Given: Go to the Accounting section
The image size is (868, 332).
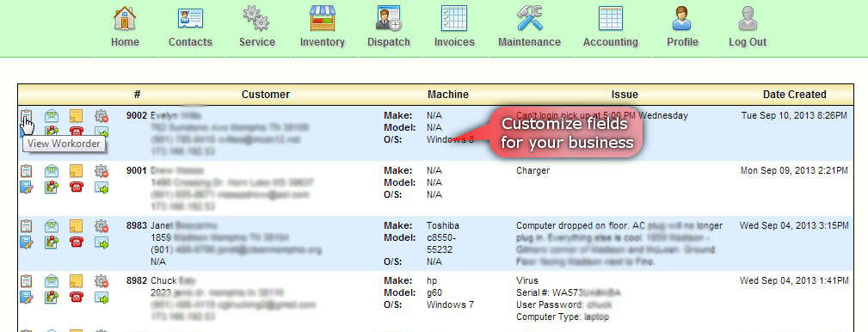Looking at the screenshot, I should coord(611,27).
